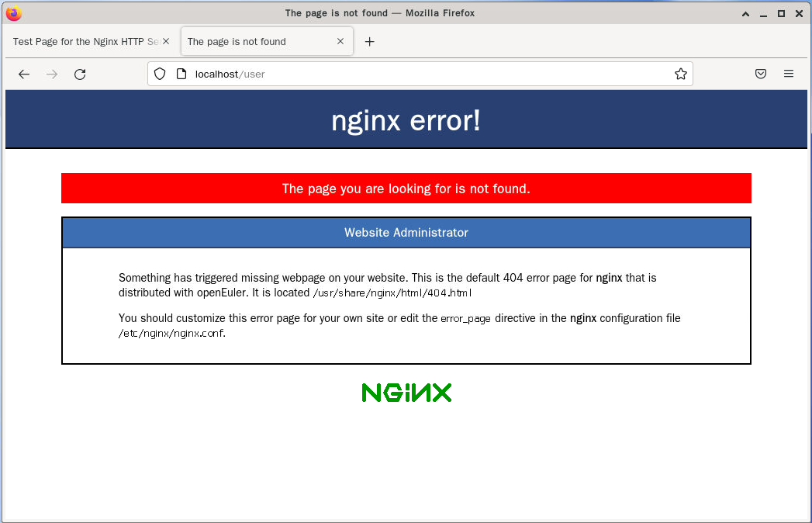This screenshot has width=812, height=523.
Task: Roll up window with title bar arrow
Action: pos(746,13)
